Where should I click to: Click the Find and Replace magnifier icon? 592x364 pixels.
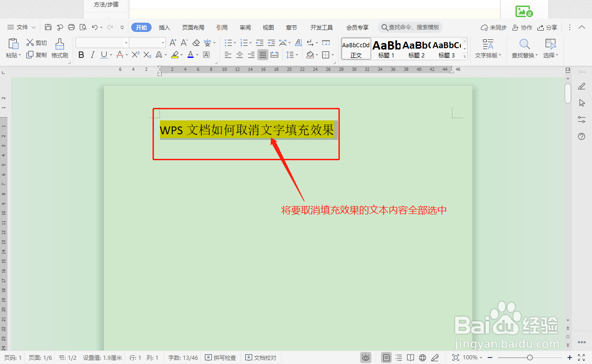(524, 44)
